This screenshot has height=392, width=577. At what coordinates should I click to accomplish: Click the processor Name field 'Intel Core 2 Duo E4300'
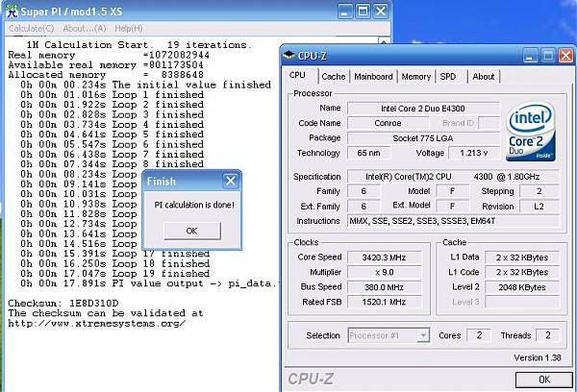pos(423,109)
